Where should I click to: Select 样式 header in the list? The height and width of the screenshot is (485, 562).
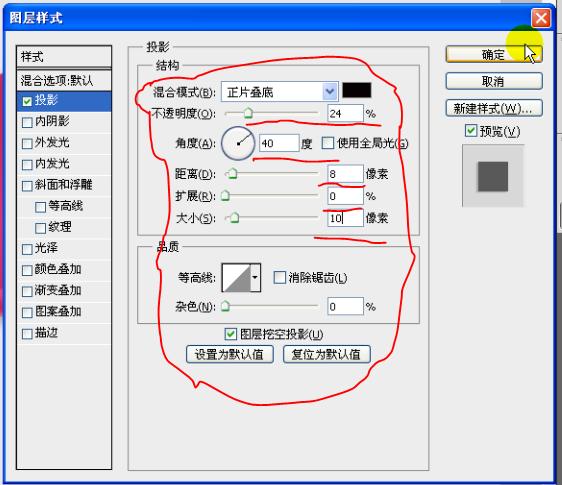tap(64, 57)
